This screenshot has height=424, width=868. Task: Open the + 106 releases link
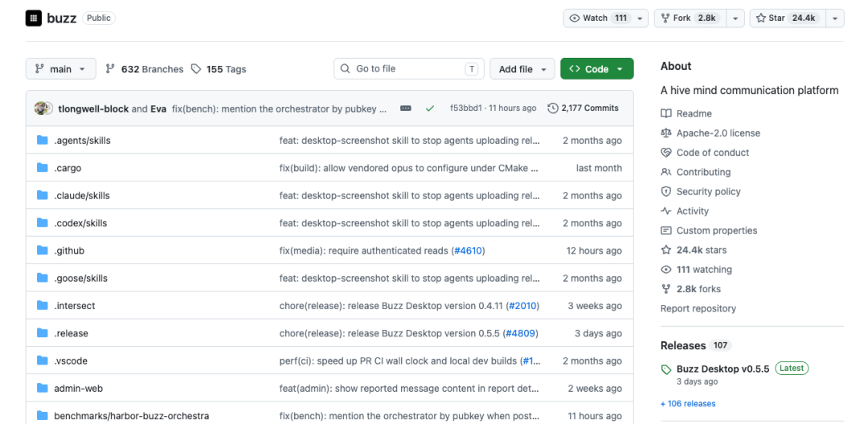click(x=688, y=404)
